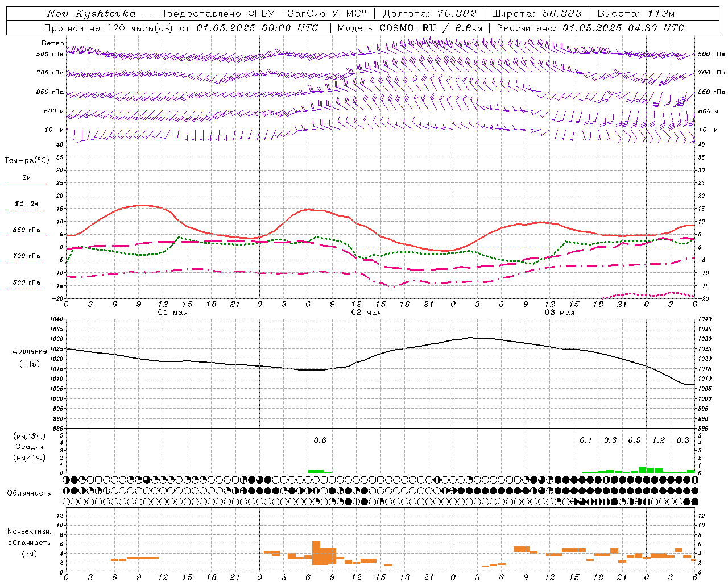Click left 10 м wind level label
Screen dimensions: 728x582
[x=55, y=130]
